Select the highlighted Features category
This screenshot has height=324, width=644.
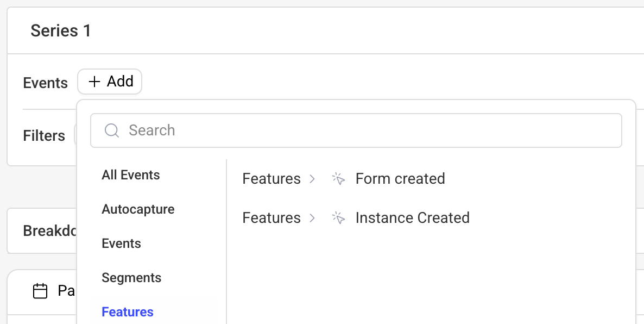click(x=127, y=311)
